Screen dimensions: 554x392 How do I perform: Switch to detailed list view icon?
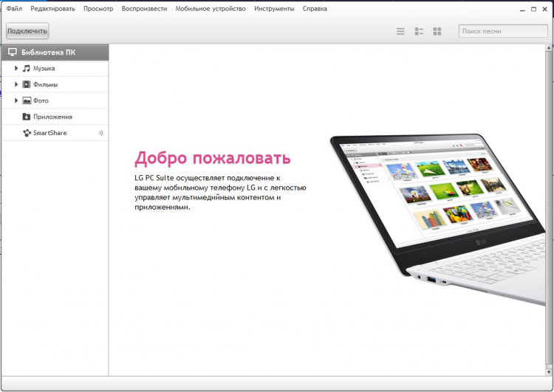(419, 32)
